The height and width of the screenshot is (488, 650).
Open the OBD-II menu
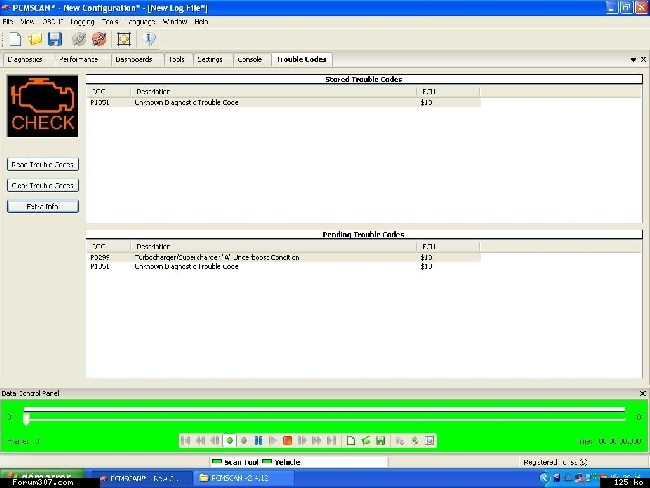53,22
